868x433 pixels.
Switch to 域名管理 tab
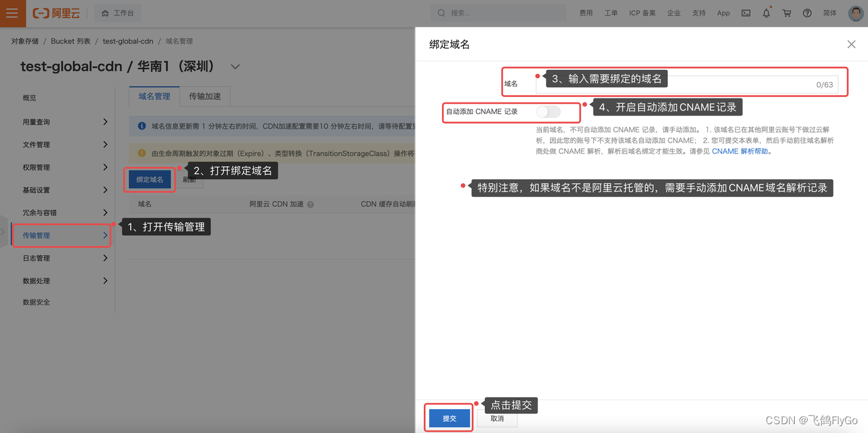[155, 96]
